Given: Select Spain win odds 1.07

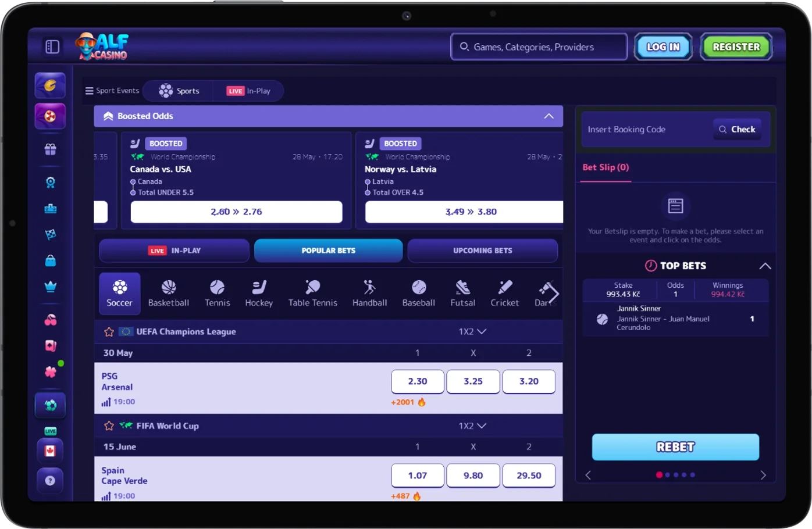Looking at the screenshot, I should 417,476.
